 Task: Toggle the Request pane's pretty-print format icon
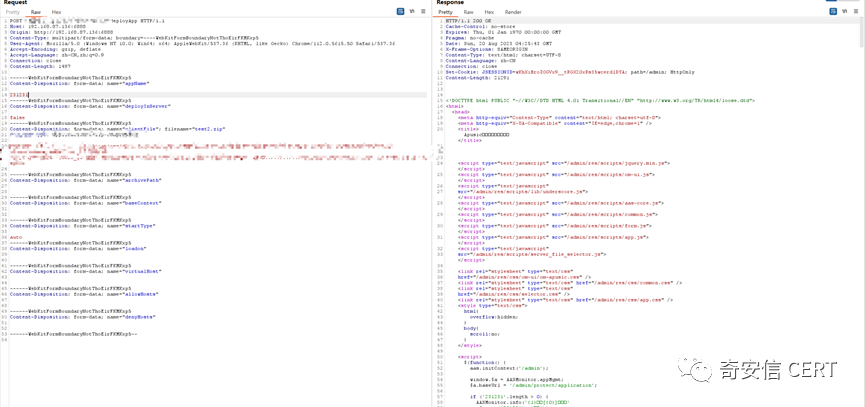pos(401,12)
